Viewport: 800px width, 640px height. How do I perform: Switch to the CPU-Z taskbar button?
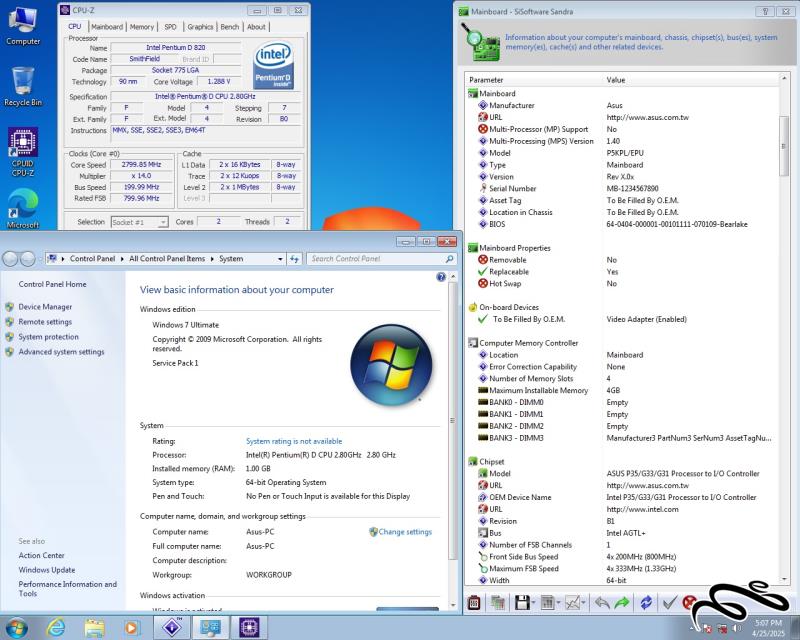[249, 627]
